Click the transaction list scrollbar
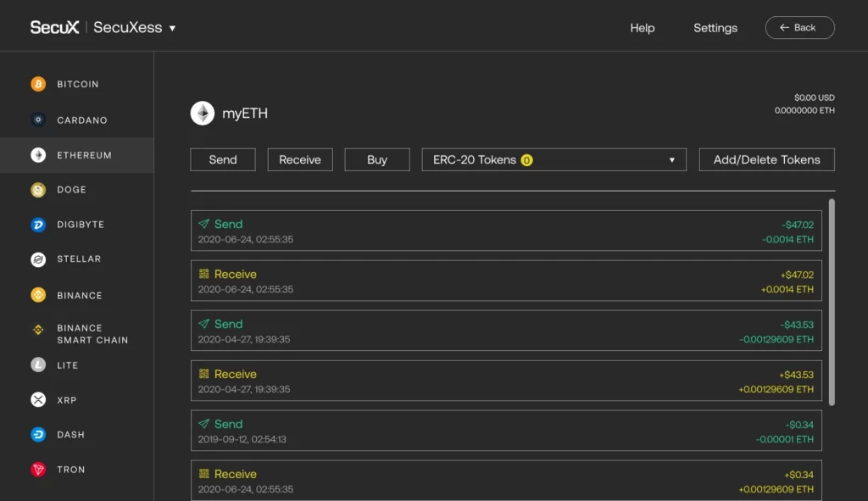868x501 pixels. tap(832, 303)
